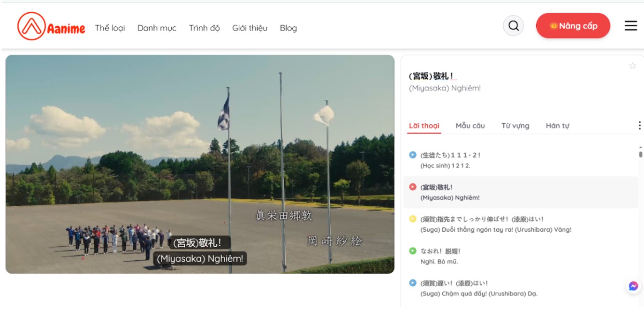644x309 pixels.
Task: Open the Messenger chat bubble
Action: point(633,286)
